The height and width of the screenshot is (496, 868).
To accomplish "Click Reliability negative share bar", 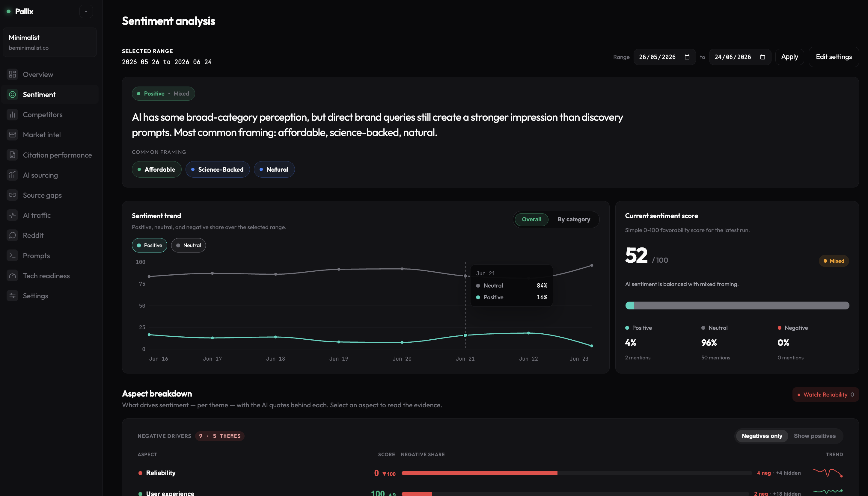I will click(x=577, y=473).
